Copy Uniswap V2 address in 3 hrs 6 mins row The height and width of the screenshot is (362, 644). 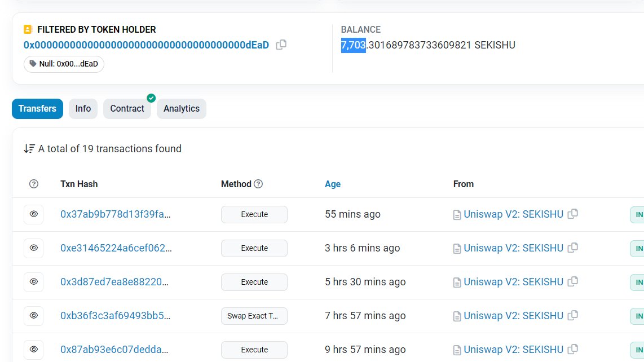(573, 248)
